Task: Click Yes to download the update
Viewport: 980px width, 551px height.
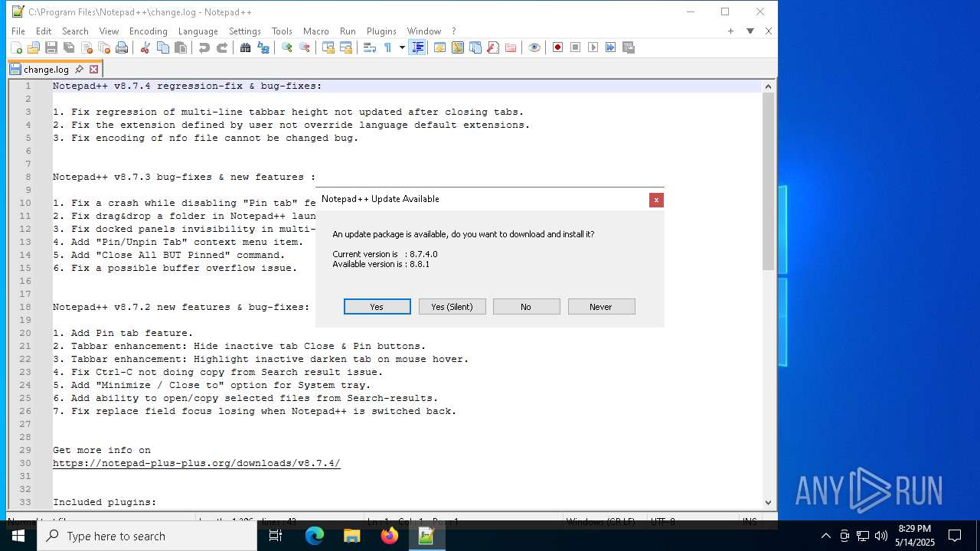Action: 377,306
